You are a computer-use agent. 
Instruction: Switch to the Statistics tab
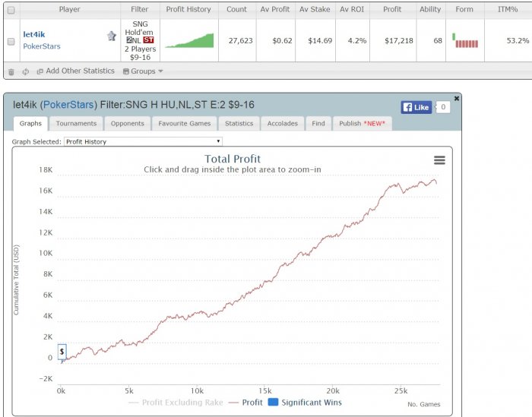coord(239,123)
